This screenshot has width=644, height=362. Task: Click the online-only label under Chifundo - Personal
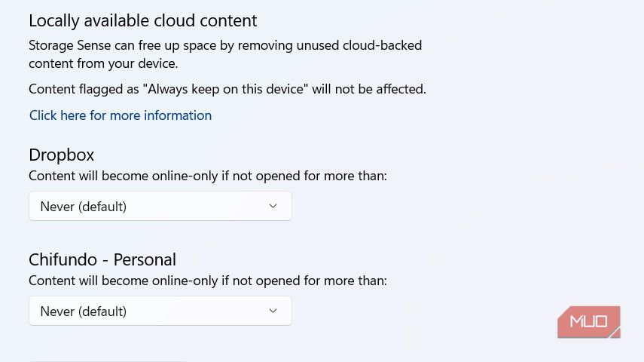point(208,281)
